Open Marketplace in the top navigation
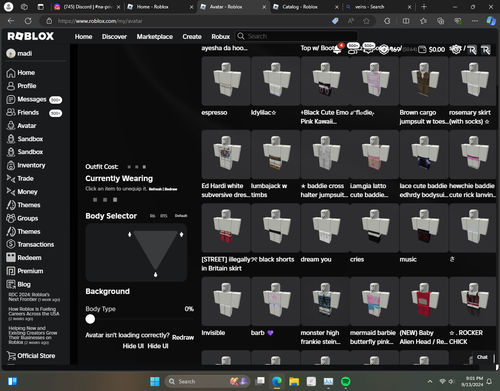Viewport: 500px width, 391px height. coord(155,37)
